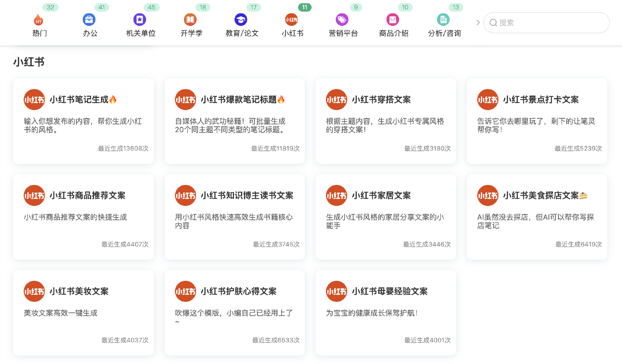Click the 商品介绍 shopping bag icon

392,20
